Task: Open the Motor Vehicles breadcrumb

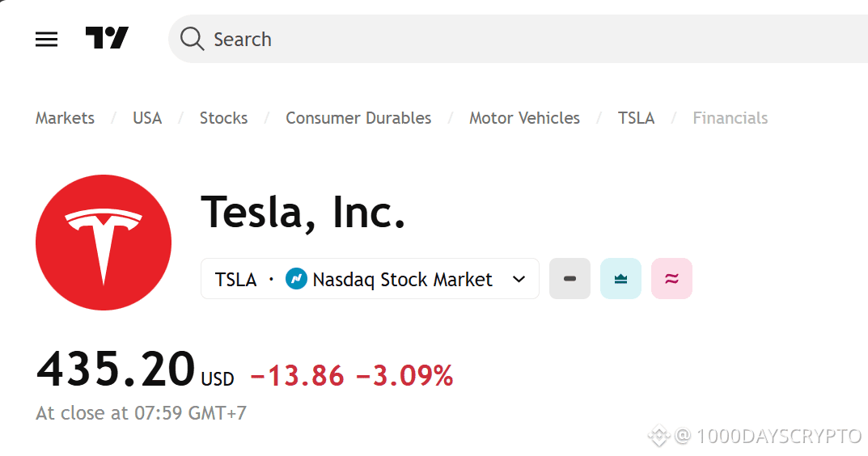Action: (x=524, y=118)
